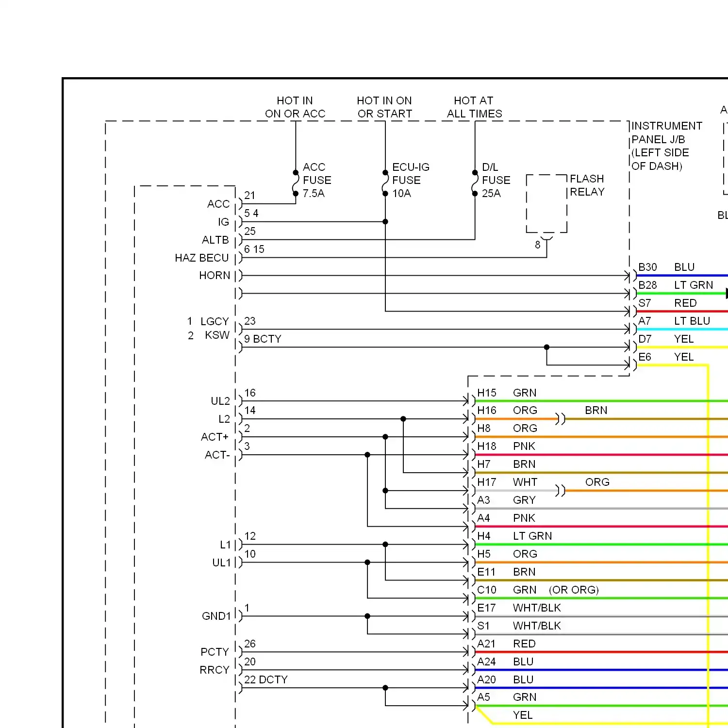Click connector H7 BRN label

click(x=506, y=464)
